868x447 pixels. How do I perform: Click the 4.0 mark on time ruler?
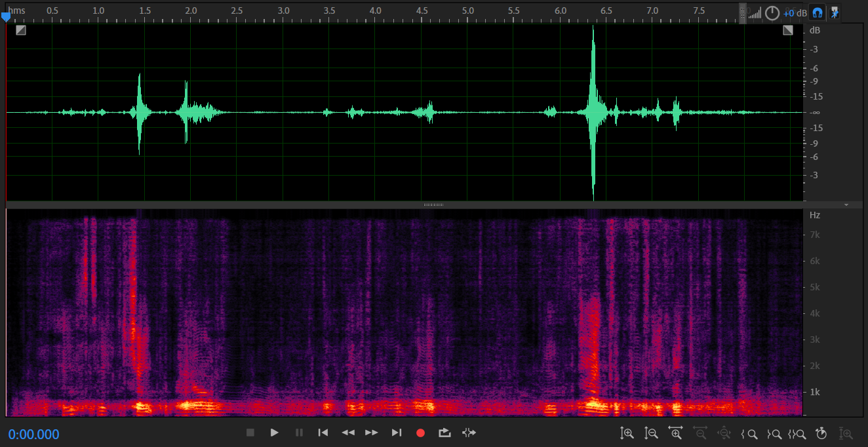[376, 11]
